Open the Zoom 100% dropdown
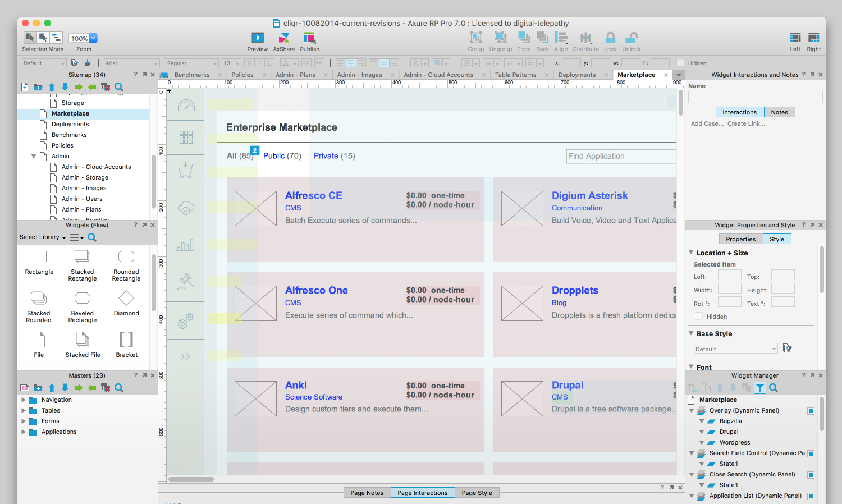 (83, 38)
